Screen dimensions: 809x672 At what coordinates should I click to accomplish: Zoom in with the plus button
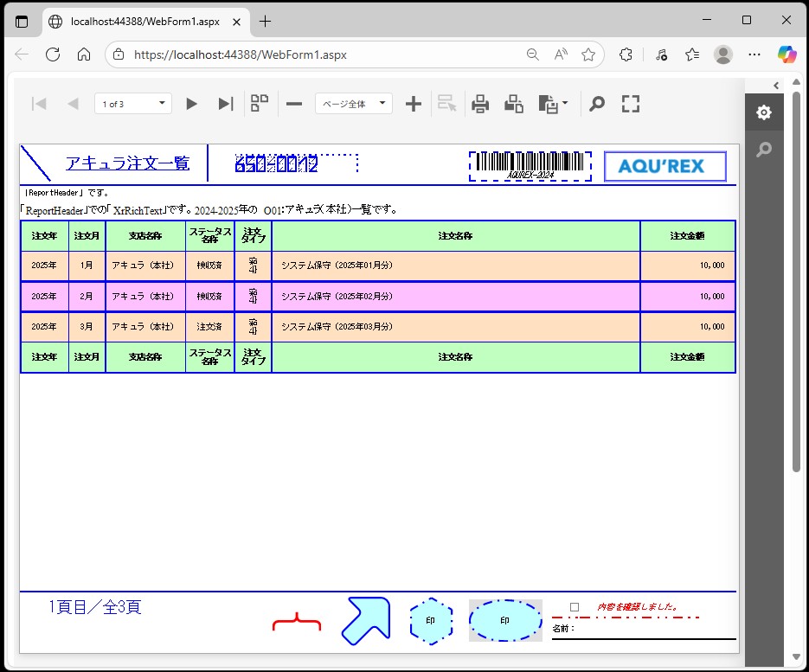coord(414,104)
